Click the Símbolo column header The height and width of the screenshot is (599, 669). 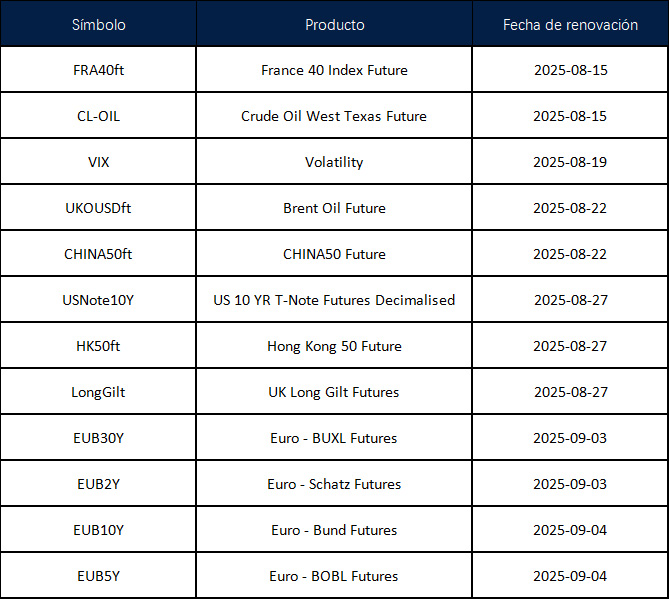98,25
